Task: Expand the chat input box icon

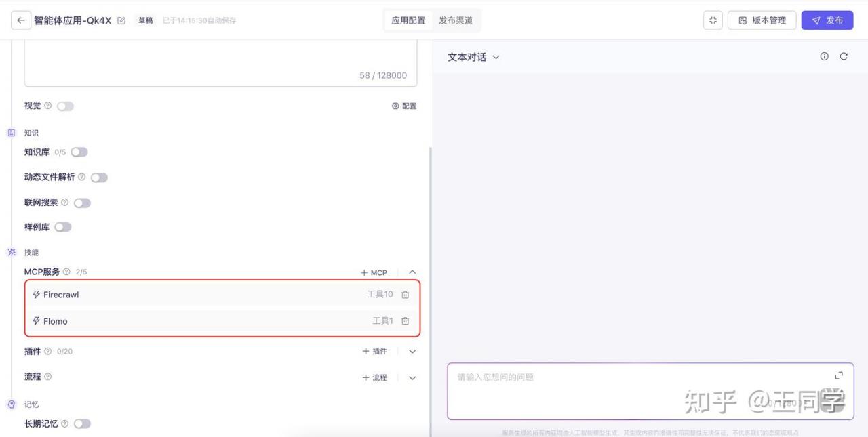Action: tap(839, 375)
